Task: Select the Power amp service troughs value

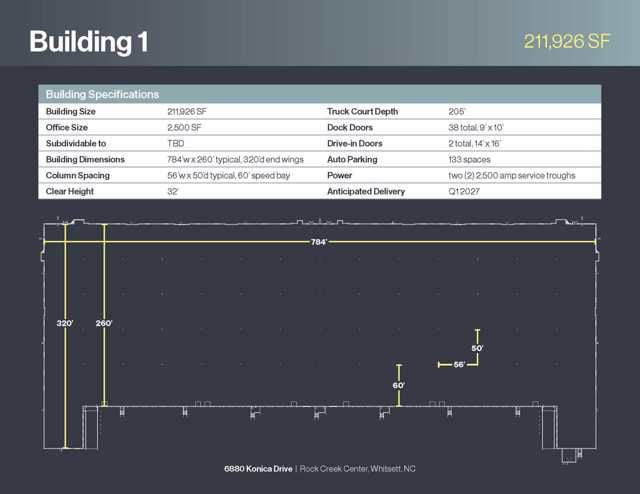Action: pyautogui.click(x=511, y=175)
